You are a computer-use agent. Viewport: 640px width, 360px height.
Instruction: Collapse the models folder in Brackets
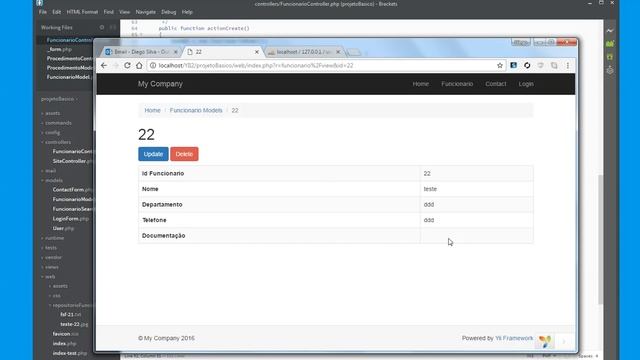pos(53,180)
